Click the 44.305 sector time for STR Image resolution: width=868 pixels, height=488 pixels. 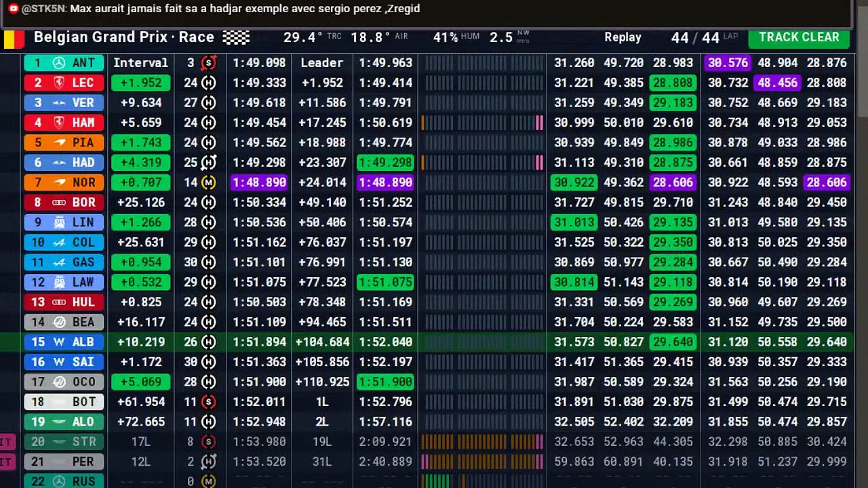pyautogui.click(x=673, y=442)
